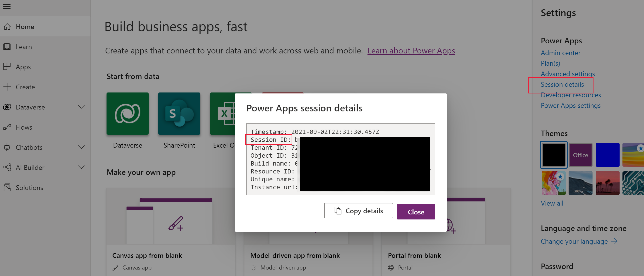
Task: Click the Office theme swatch
Action: (x=581, y=155)
